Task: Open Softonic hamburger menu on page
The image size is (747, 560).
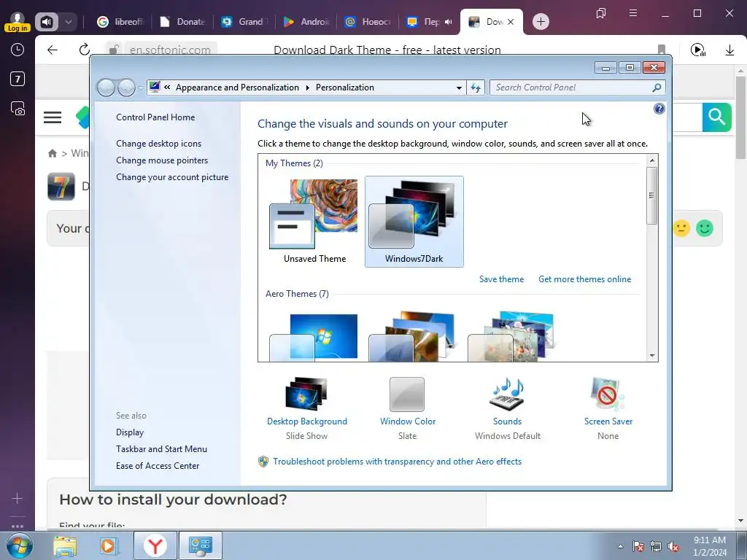Action: point(53,117)
